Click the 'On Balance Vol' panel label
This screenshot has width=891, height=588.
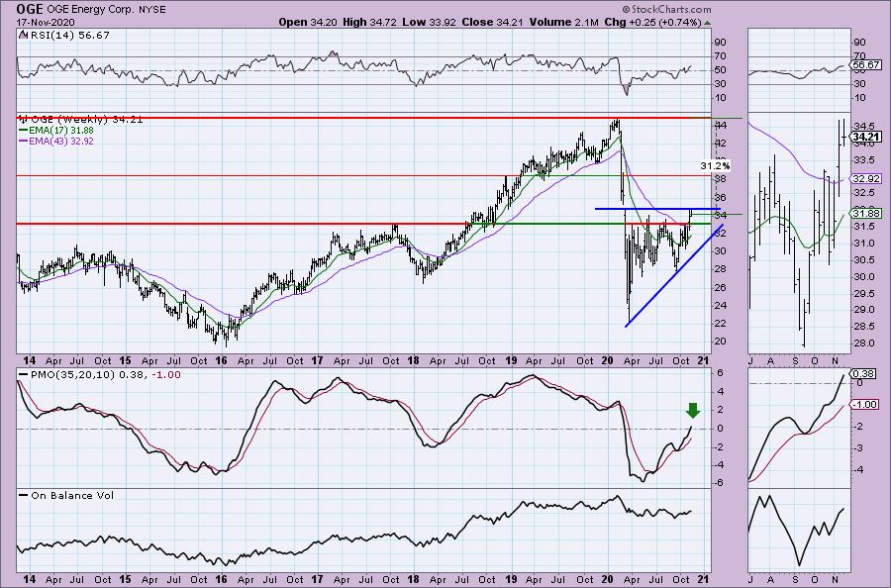(x=72, y=495)
